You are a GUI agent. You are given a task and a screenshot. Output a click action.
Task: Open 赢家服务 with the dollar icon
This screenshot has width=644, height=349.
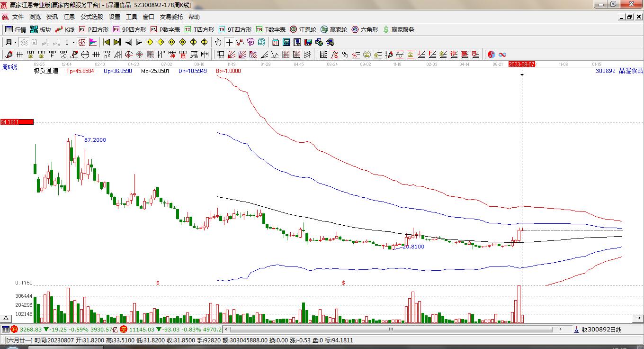point(398,29)
